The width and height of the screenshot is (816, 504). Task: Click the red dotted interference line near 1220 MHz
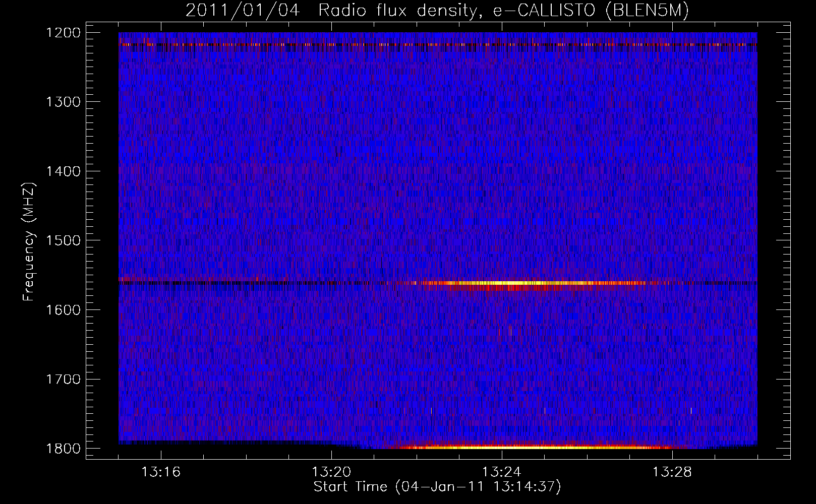[x=438, y=44]
